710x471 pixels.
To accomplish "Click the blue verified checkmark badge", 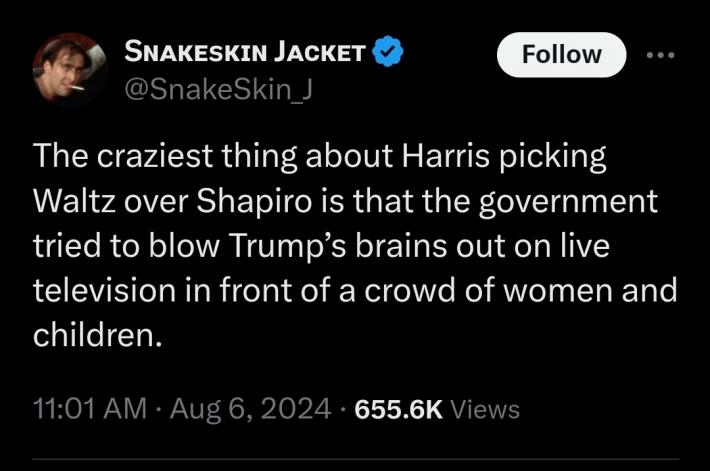I will pos(388,51).
